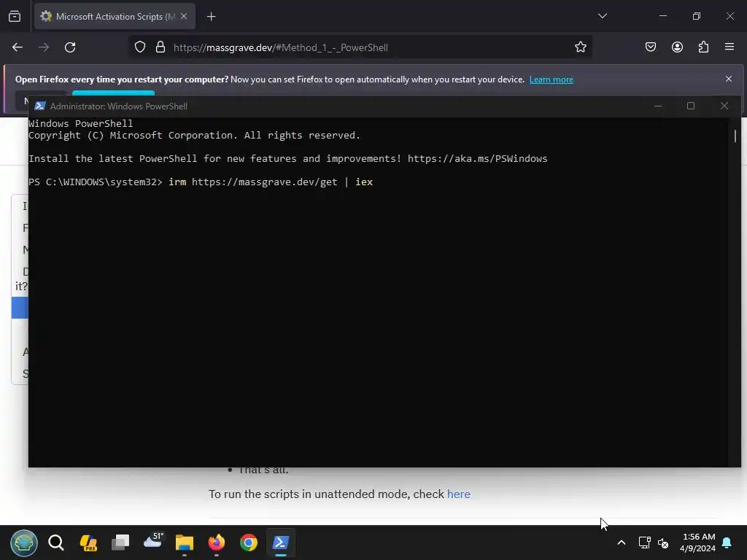
Task: Switch to PowerShell taskbar icon
Action: (x=281, y=542)
